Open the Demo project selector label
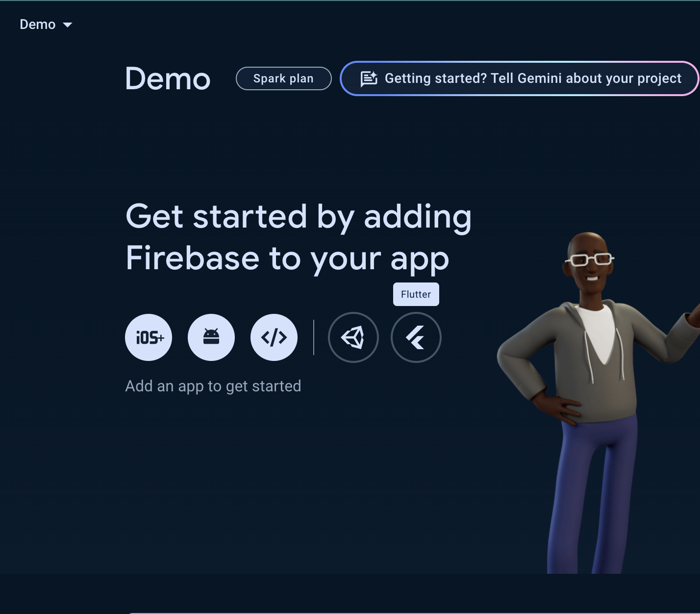This screenshot has height=614, width=700. click(38, 25)
